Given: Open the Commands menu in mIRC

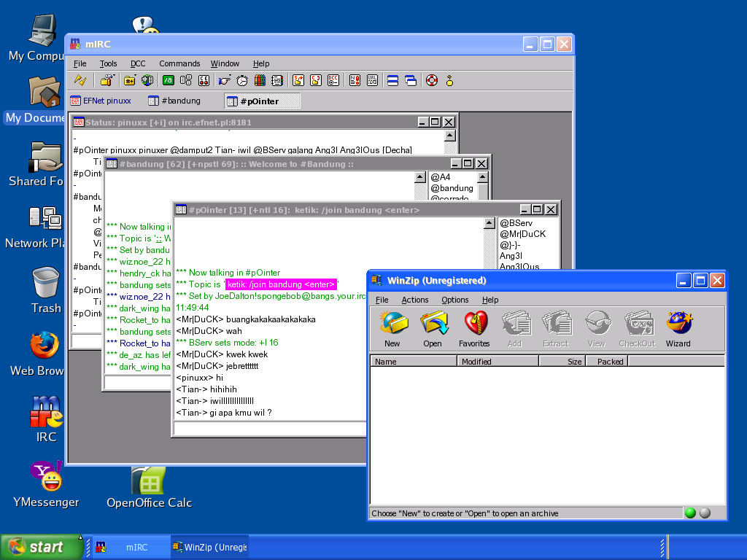Looking at the screenshot, I should tap(179, 63).
